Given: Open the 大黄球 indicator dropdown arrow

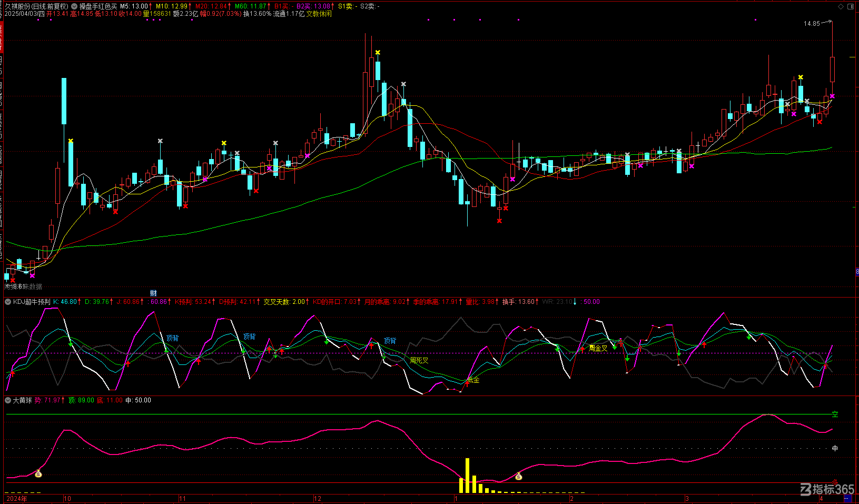Looking at the screenshot, I should (8, 400).
